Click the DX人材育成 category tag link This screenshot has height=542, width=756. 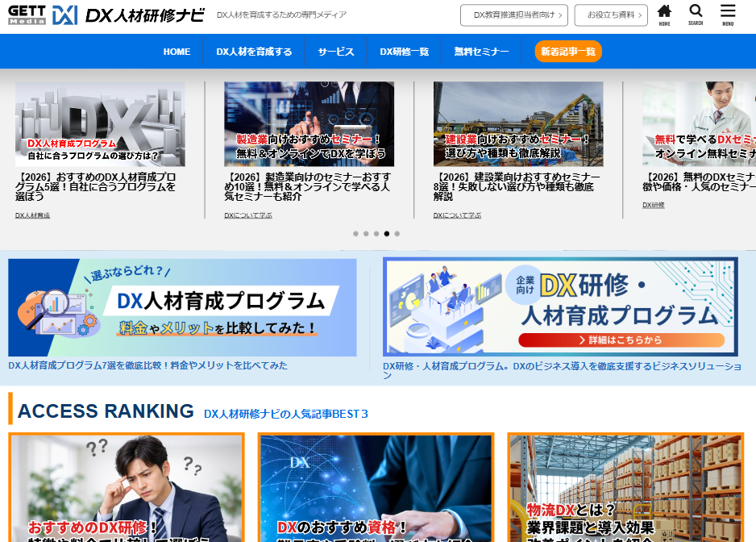point(32,215)
